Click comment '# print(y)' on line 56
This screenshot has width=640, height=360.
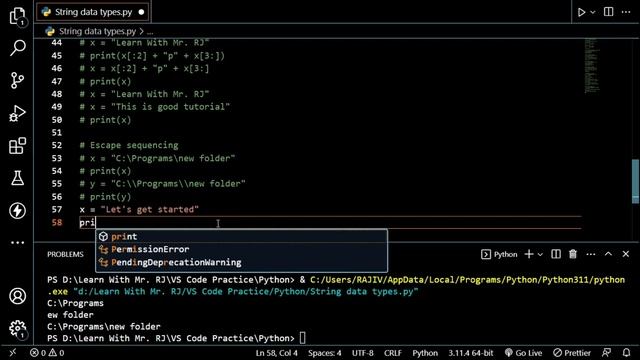click(x=105, y=197)
